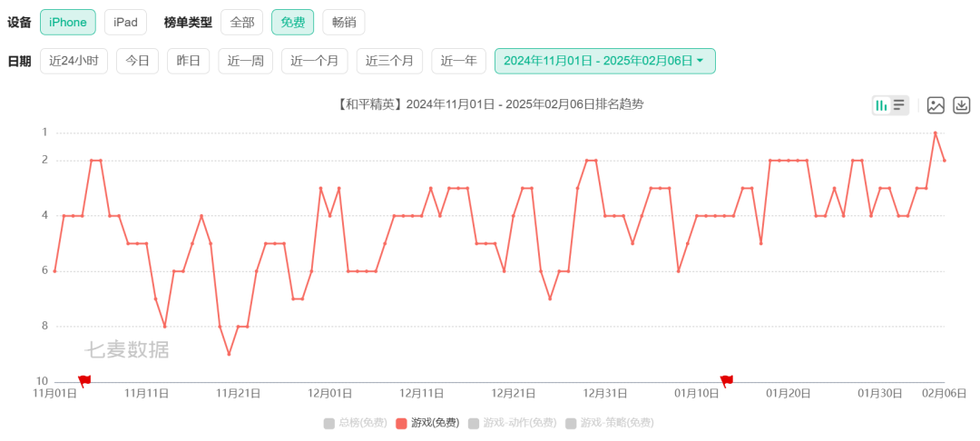Select 近24小时 date filter
The width and height of the screenshot is (980, 441).
pyautogui.click(x=73, y=61)
